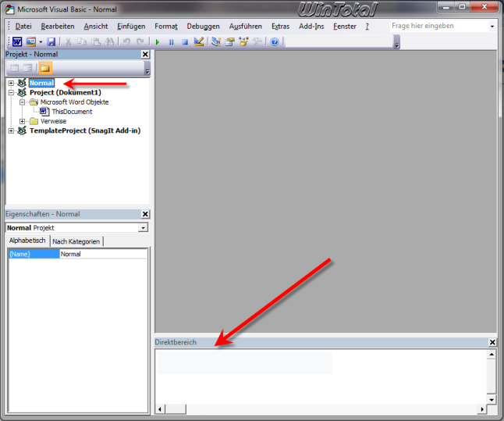The image size is (504, 421).
Task: Click the Paste clipboard icon
Action: (96, 42)
